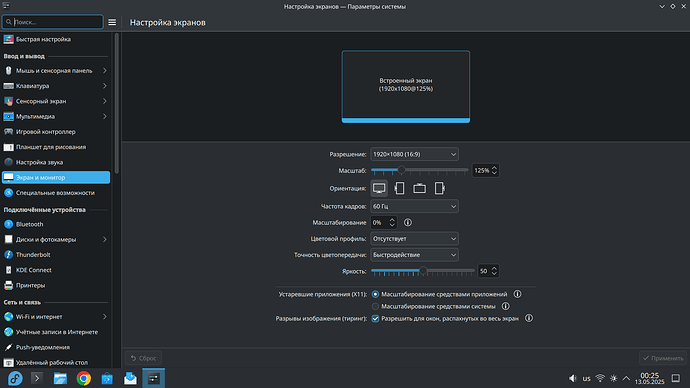Click the overscan 0% spinbox
690x388 pixels.
384,223
